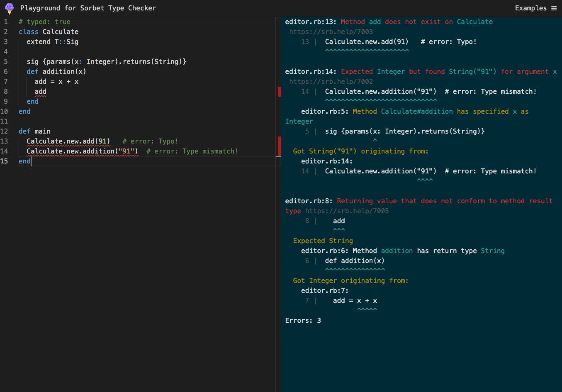Viewport: 562px width, 392px height.
Task: Click '# error: Typo!' comment in editor
Action: pyautogui.click(x=150, y=141)
